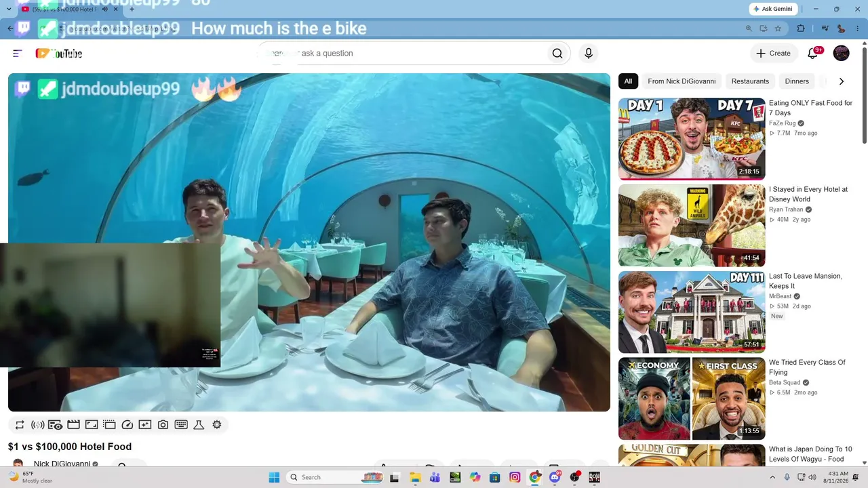Go back with the browser back arrow
The width and height of the screenshot is (868, 488).
[x=10, y=28]
